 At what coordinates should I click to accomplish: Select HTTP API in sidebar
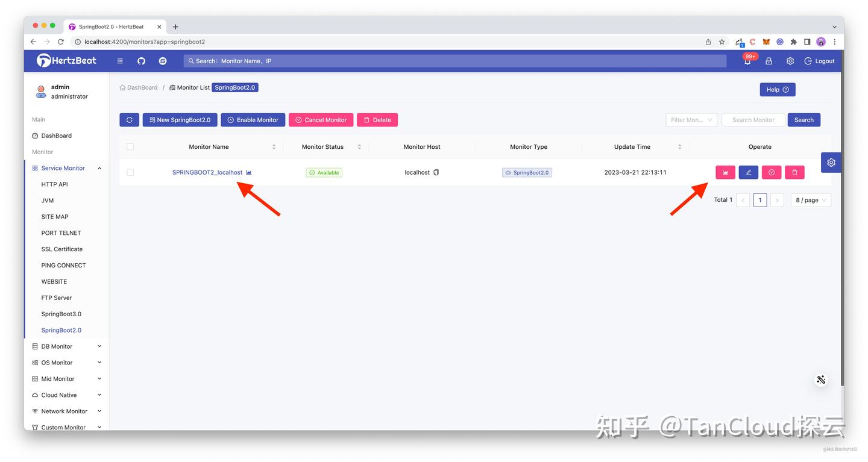[x=54, y=184]
